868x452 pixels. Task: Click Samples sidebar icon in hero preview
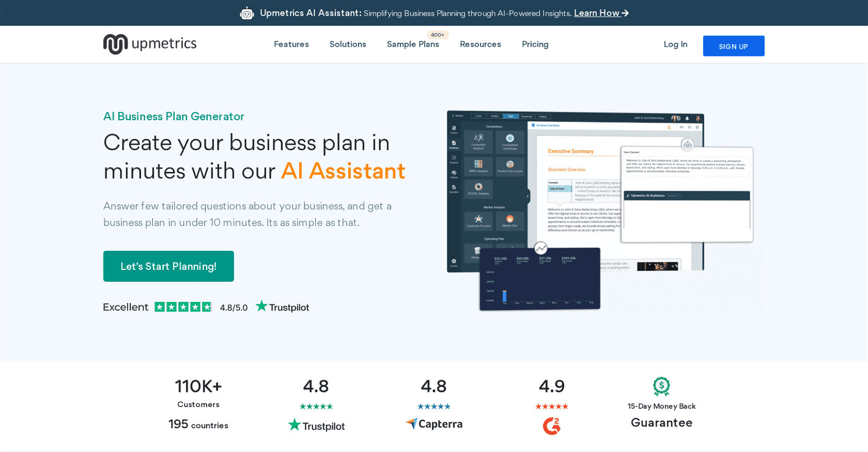pyautogui.click(x=454, y=189)
